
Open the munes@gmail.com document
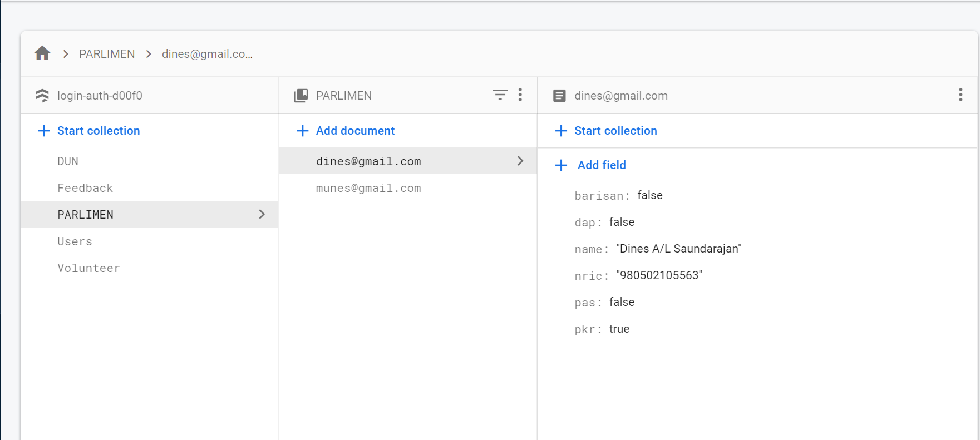coord(408,188)
